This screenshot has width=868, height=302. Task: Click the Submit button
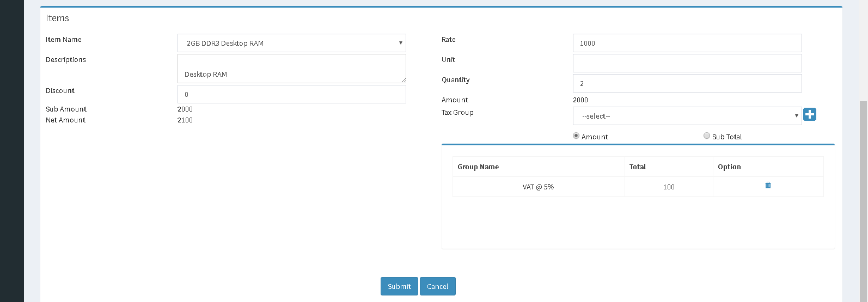[x=399, y=286]
